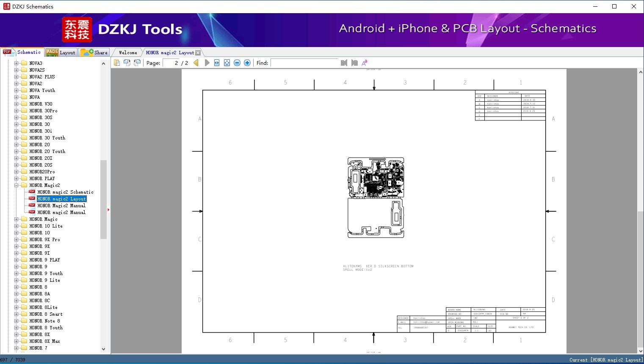The height and width of the screenshot is (364, 644).
Task: Click the PADS icon on Layout tab
Action: tap(52, 52)
